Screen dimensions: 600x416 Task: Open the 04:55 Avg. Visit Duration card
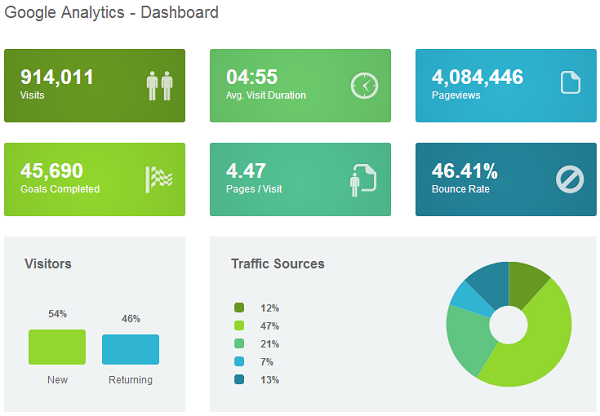(300, 86)
